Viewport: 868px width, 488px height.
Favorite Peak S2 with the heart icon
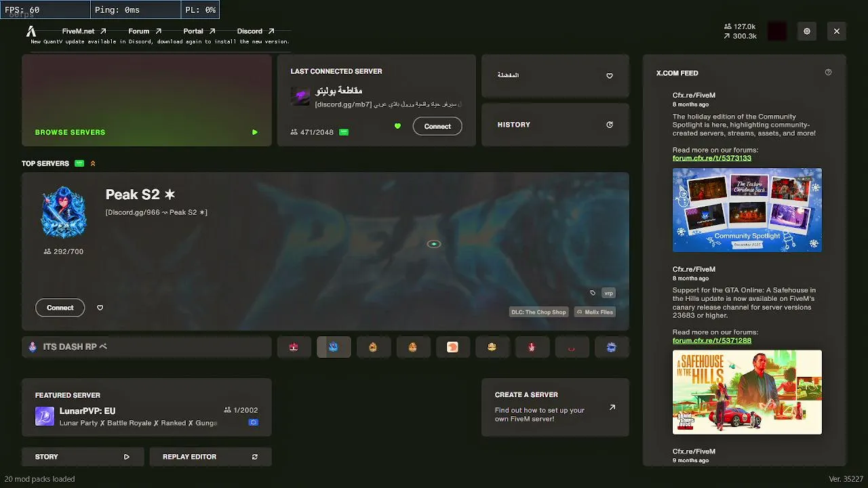(x=100, y=308)
